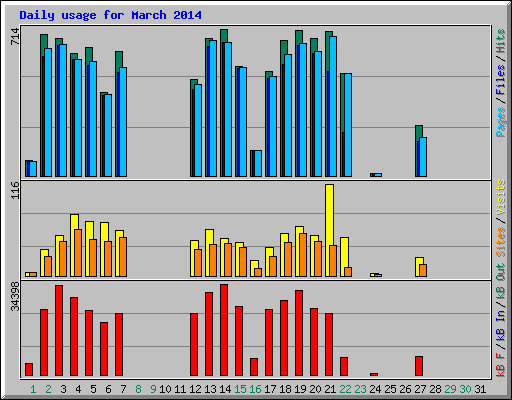Image resolution: width=512 pixels, height=400 pixels.
Task: Click day label 14 on the x-axis
Action: pyautogui.click(x=225, y=389)
